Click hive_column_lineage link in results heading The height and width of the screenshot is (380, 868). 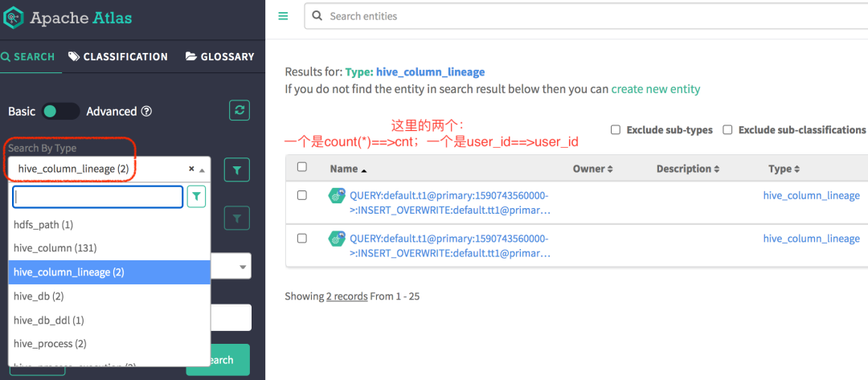[x=430, y=72]
